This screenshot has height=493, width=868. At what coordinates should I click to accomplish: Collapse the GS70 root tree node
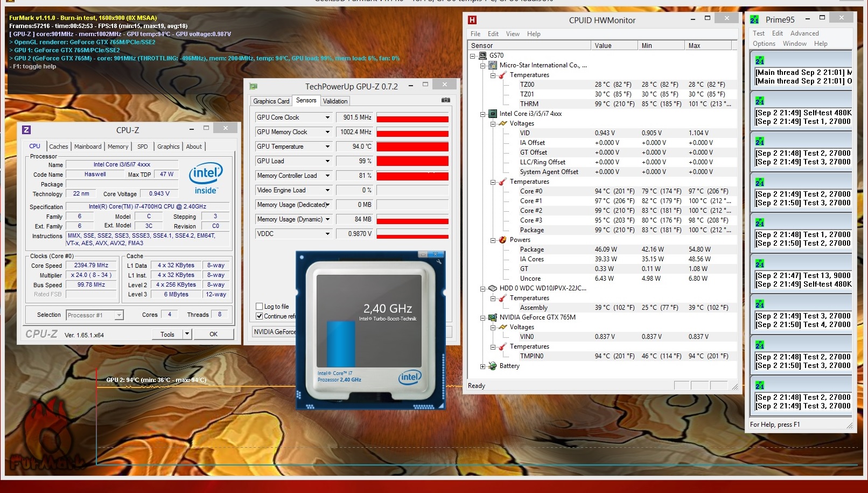(x=473, y=55)
